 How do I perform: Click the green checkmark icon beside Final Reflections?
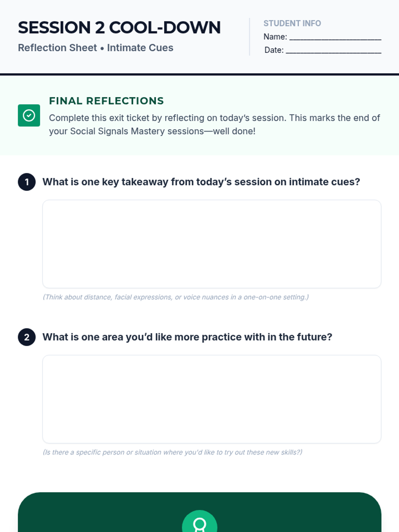tap(29, 115)
